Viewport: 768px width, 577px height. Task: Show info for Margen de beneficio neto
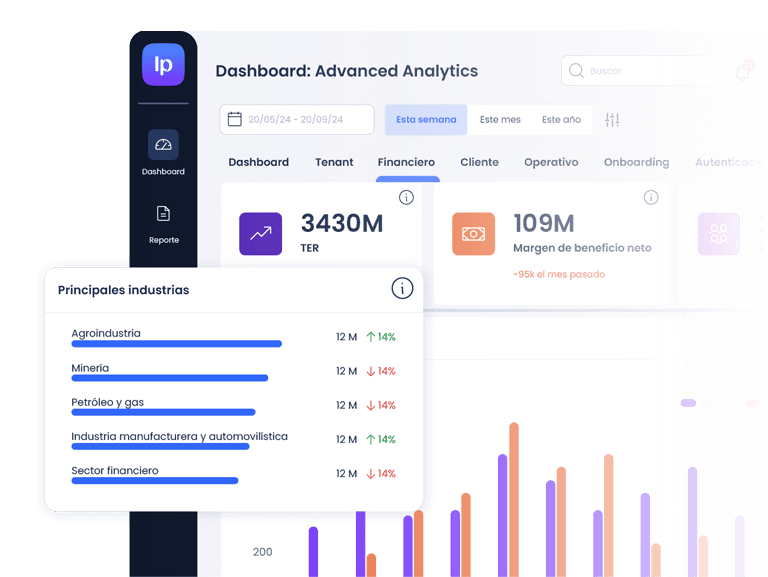(x=651, y=197)
